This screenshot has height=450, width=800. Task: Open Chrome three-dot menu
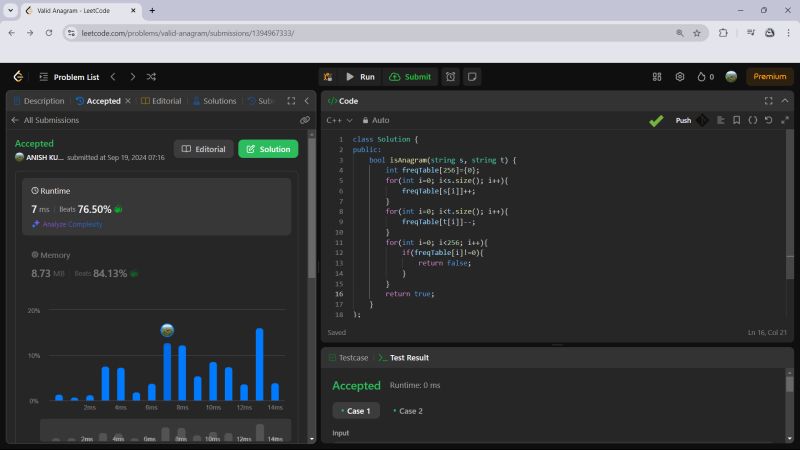pyautogui.click(x=789, y=33)
